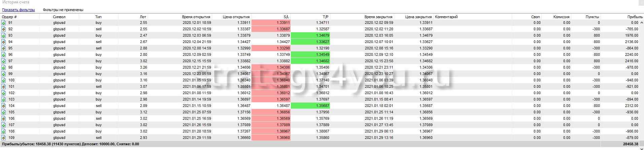Click the sell icon for order 104
Screen dimensions: 644x150
(x=3, y=106)
